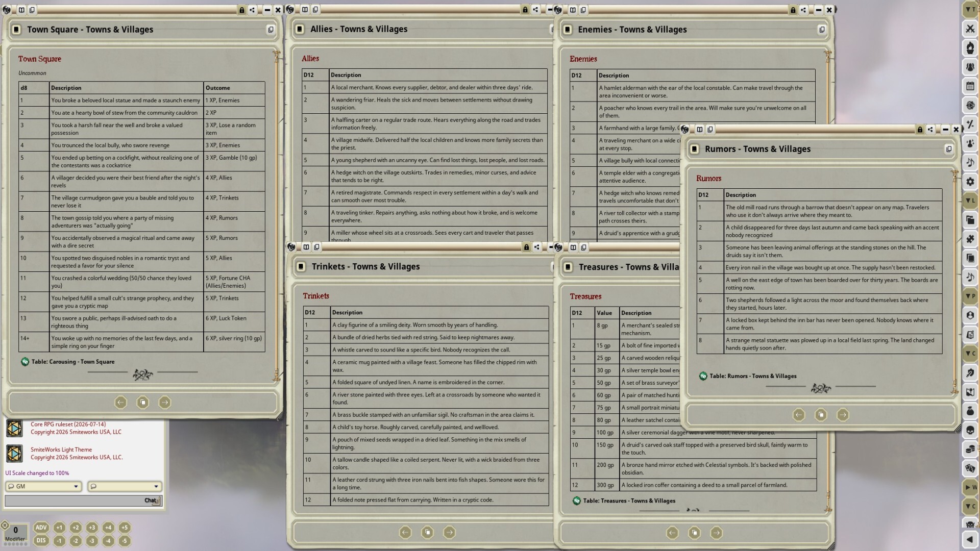Image resolution: width=980 pixels, height=551 pixels.
Task: Toggle the +5 modifier button
Action: pyautogui.click(x=125, y=528)
